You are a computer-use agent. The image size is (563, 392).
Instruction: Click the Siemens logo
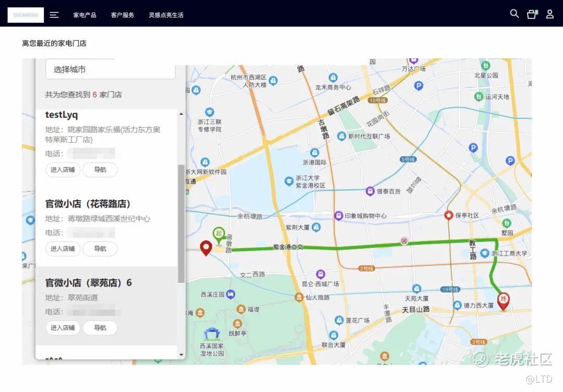click(26, 15)
